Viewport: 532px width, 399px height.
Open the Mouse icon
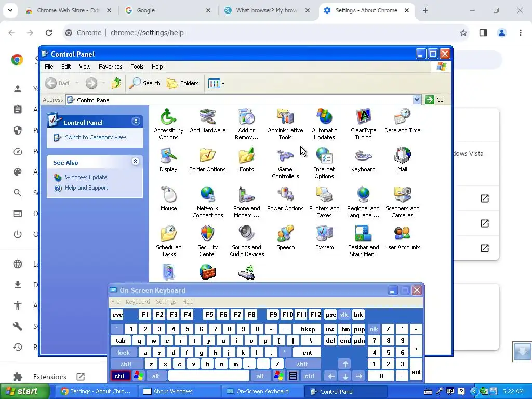(x=168, y=199)
